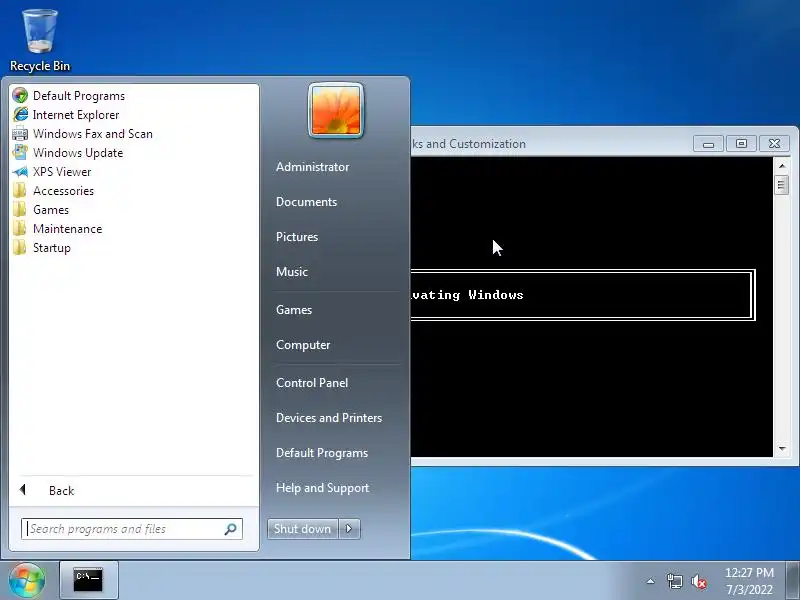Maximize the command prompt window
800x600 pixels.
coord(741,144)
